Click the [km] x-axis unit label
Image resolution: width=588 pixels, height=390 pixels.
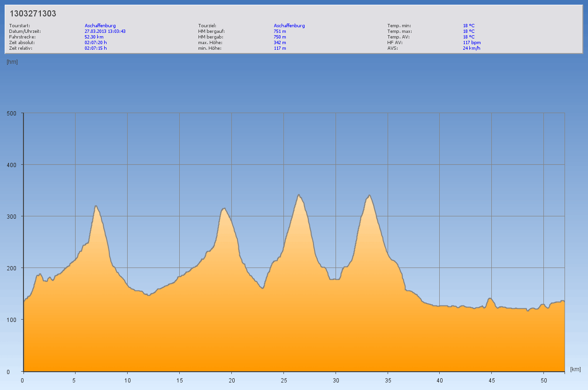(575, 369)
